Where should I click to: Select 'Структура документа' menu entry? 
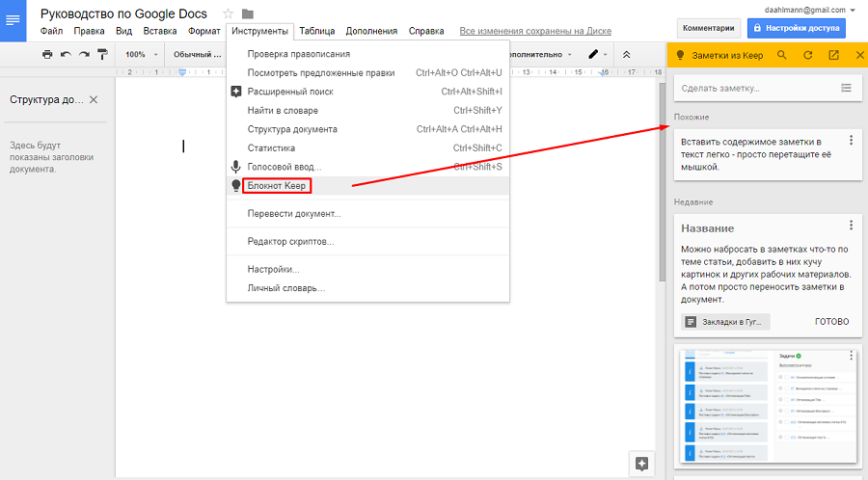pos(367,129)
